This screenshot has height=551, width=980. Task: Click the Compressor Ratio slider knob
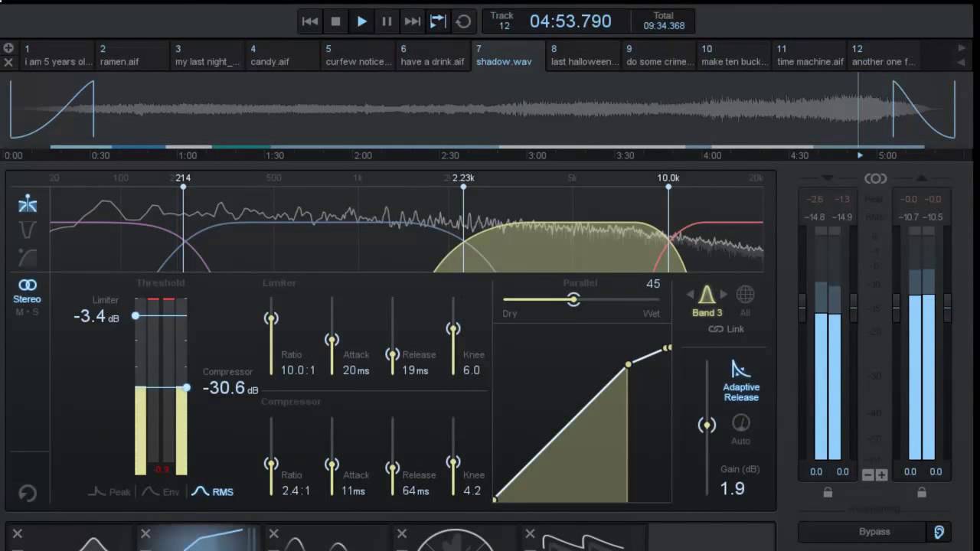click(x=271, y=463)
